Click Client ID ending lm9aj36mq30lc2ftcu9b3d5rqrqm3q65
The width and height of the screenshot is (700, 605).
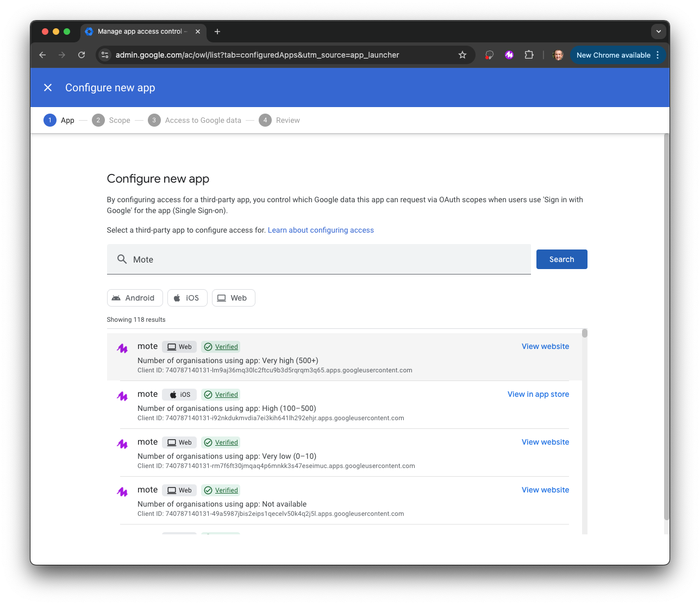[x=275, y=370]
